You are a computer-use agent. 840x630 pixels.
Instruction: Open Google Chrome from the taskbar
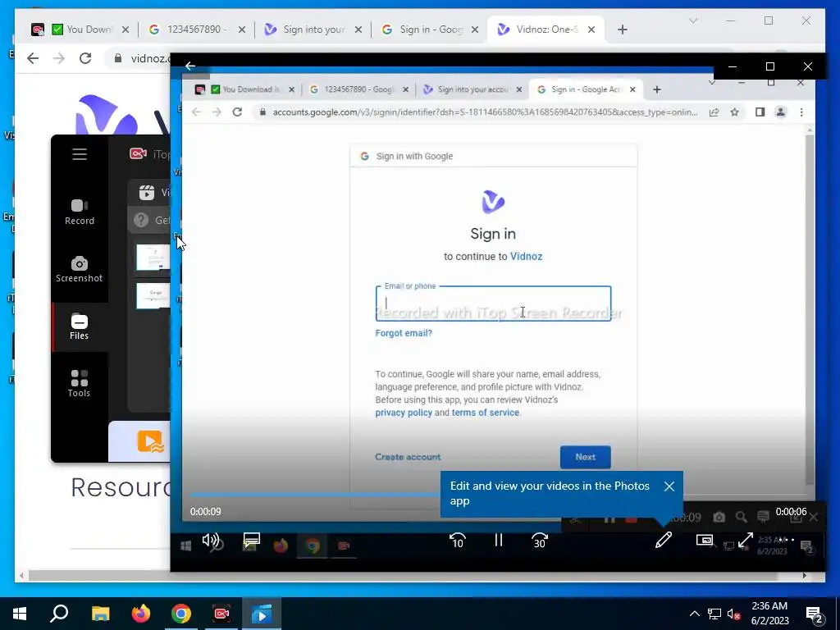coord(181,614)
